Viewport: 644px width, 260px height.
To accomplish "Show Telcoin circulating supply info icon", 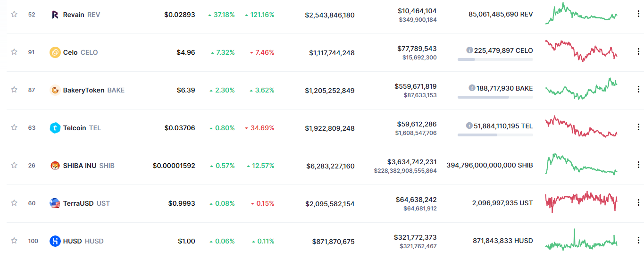I will tap(469, 126).
